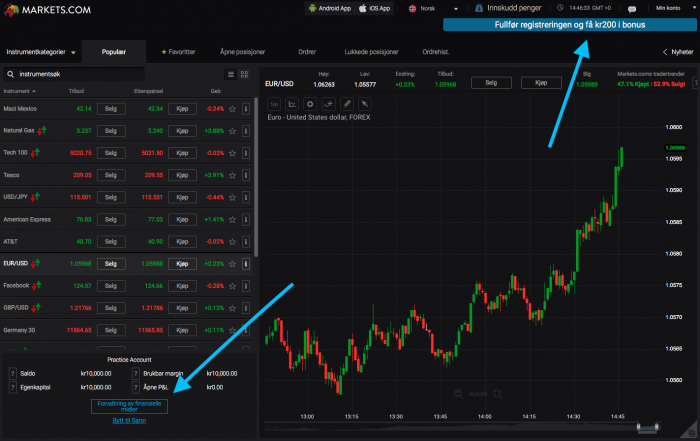Switch instruments to list view
700x441 pixels.
tap(231, 75)
